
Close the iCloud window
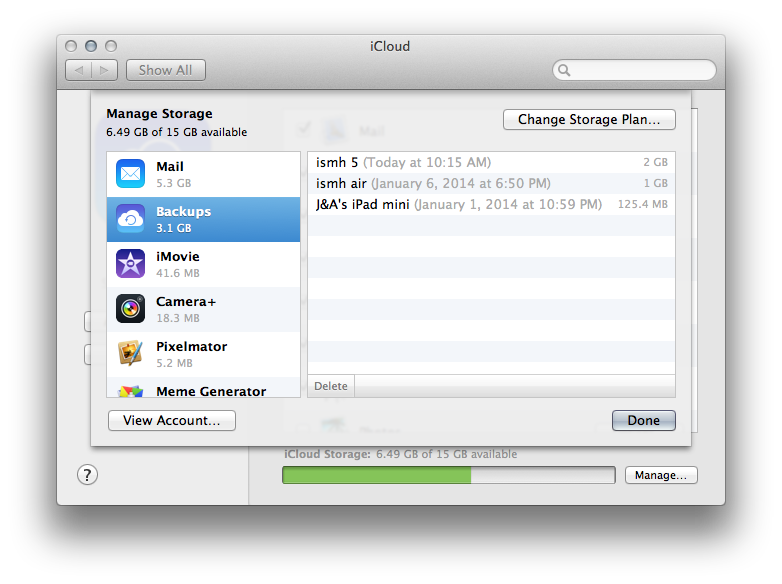point(71,46)
